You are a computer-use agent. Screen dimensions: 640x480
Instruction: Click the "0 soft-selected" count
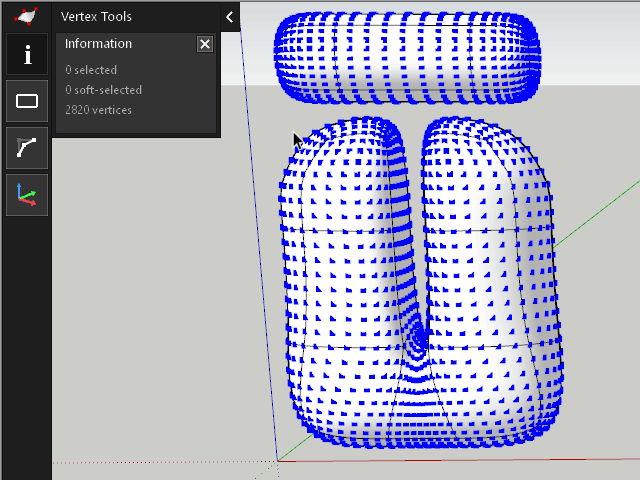coord(104,90)
